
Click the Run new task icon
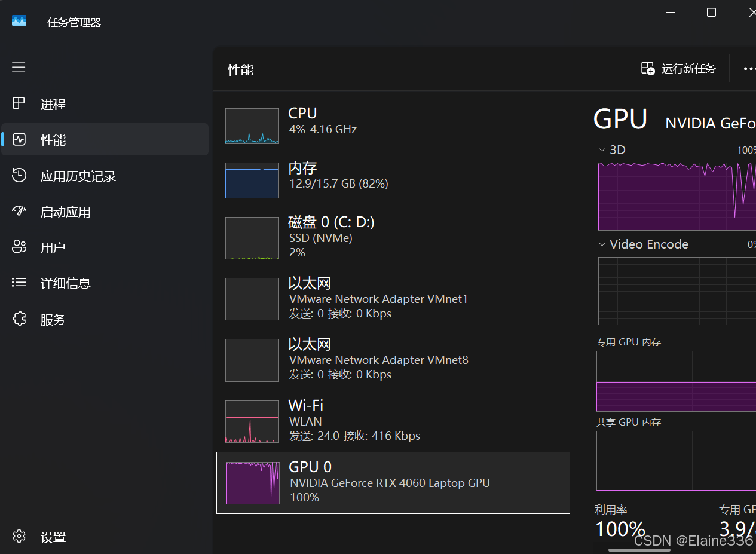point(648,69)
